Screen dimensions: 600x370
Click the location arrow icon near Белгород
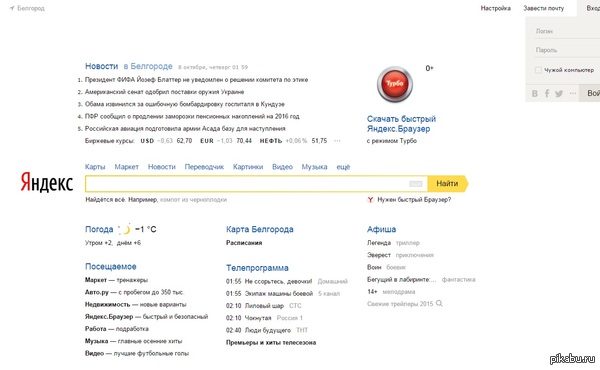pos(12,8)
